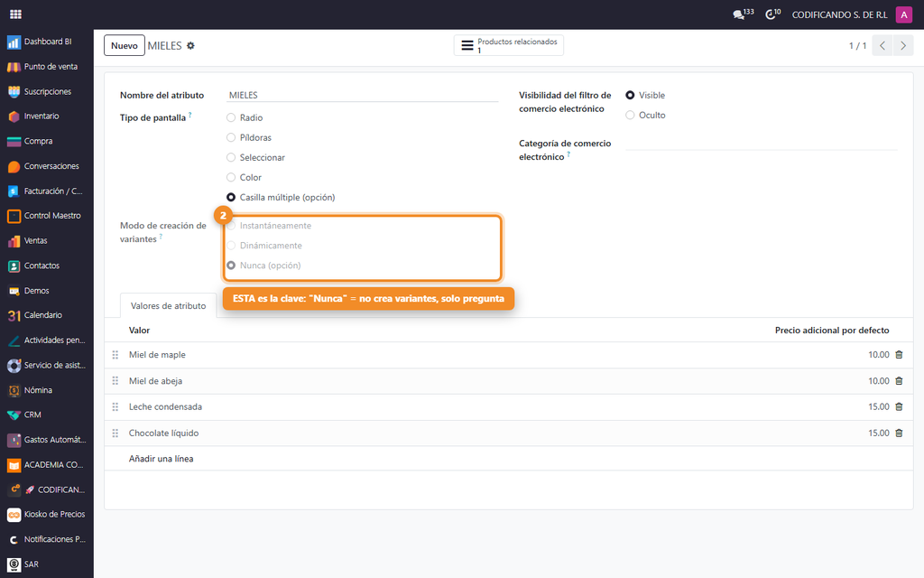This screenshot has height=578, width=924.
Task: Go to the Inventario app
Action: point(47,117)
